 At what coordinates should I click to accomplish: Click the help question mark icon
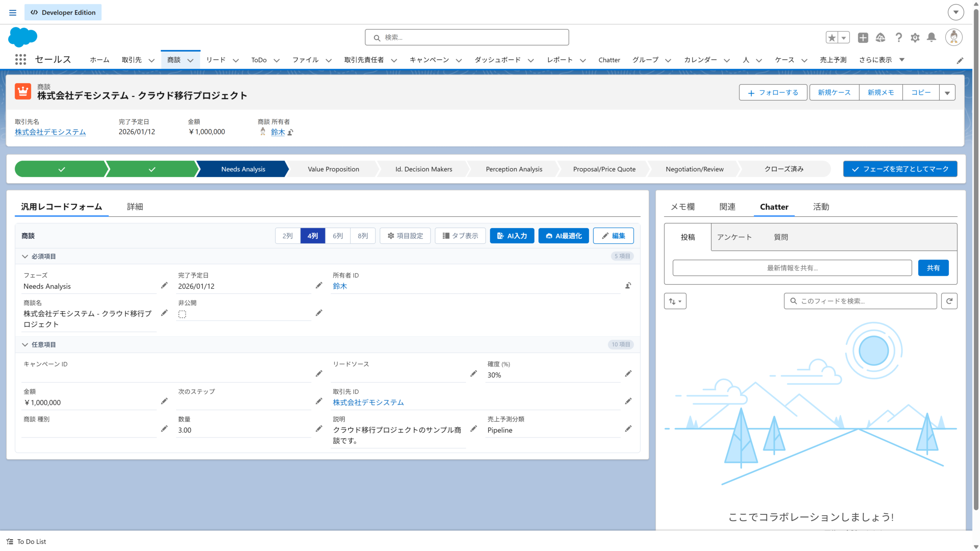coord(898,37)
